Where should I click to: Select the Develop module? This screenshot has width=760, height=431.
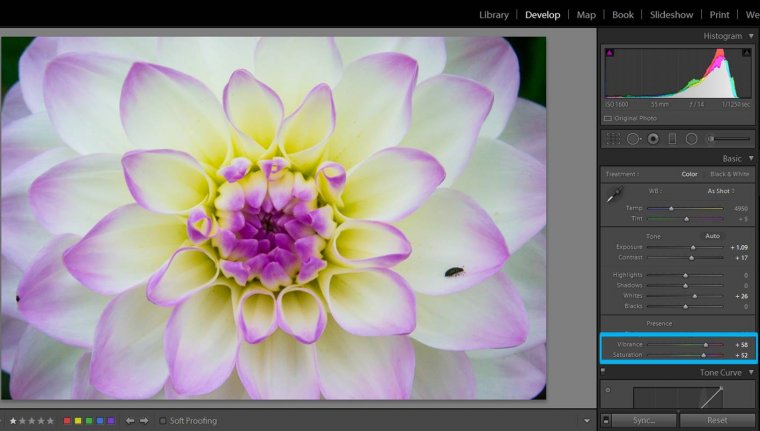pos(542,15)
